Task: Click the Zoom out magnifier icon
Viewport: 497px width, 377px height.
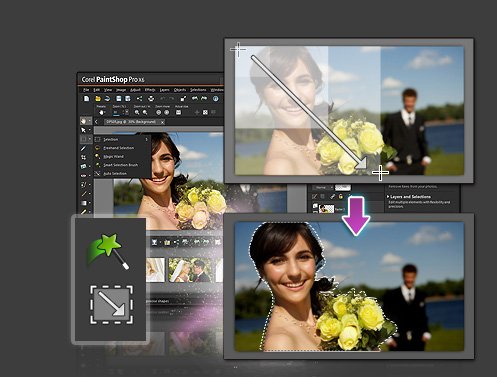Action: (x=137, y=113)
